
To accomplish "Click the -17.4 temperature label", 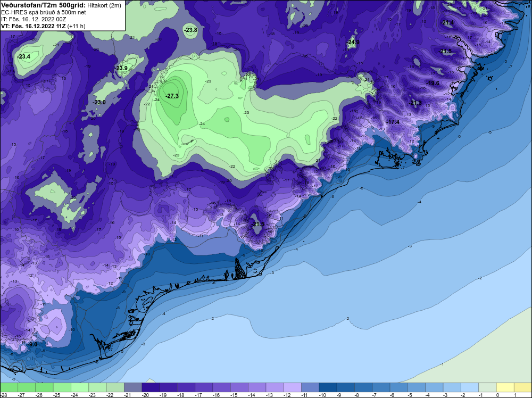I will pyautogui.click(x=393, y=122).
